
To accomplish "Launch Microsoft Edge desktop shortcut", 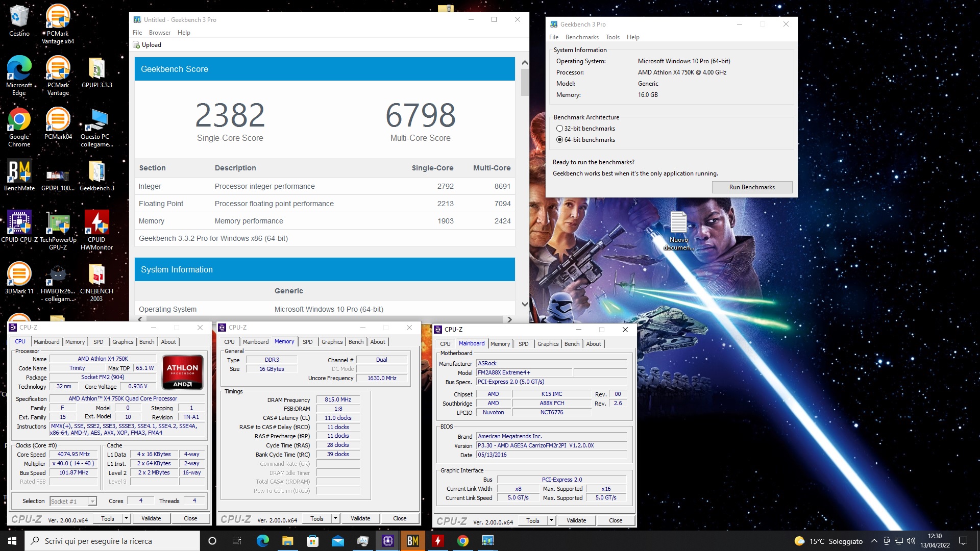I will pyautogui.click(x=19, y=76).
